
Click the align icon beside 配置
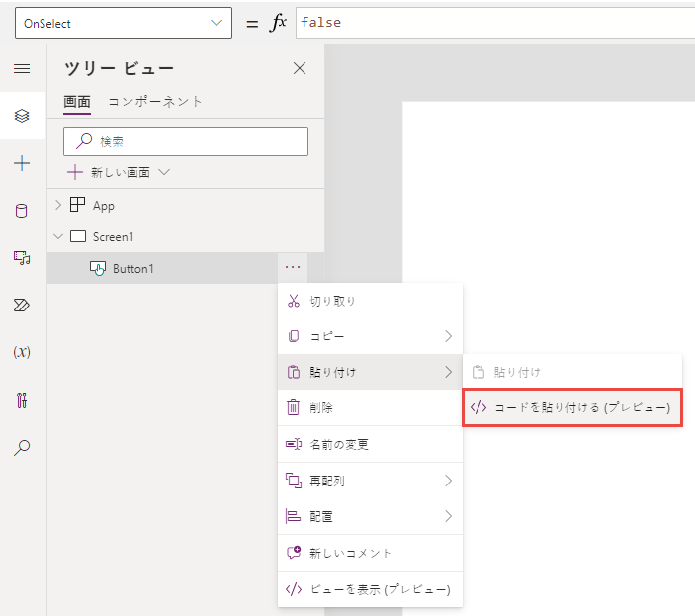coord(293,516)
